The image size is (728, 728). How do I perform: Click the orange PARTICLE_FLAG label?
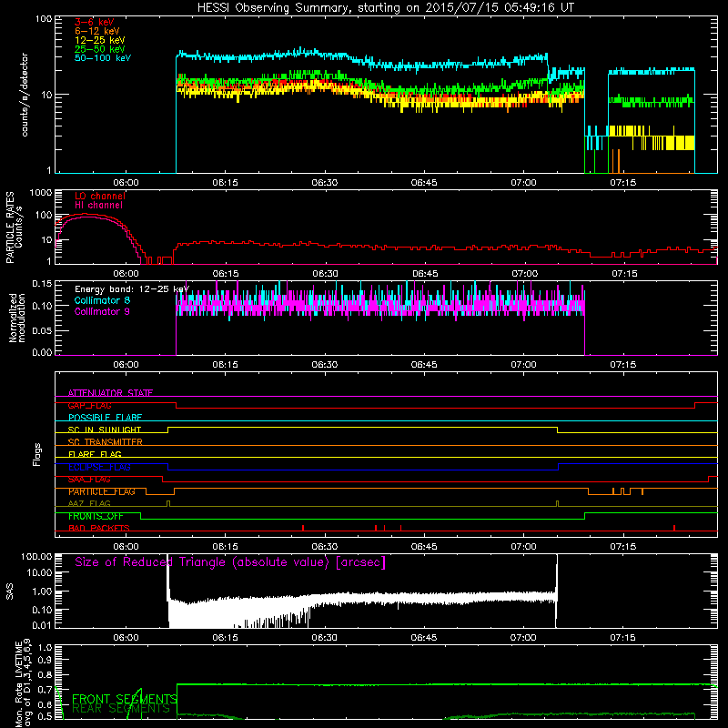pos(102,491)
